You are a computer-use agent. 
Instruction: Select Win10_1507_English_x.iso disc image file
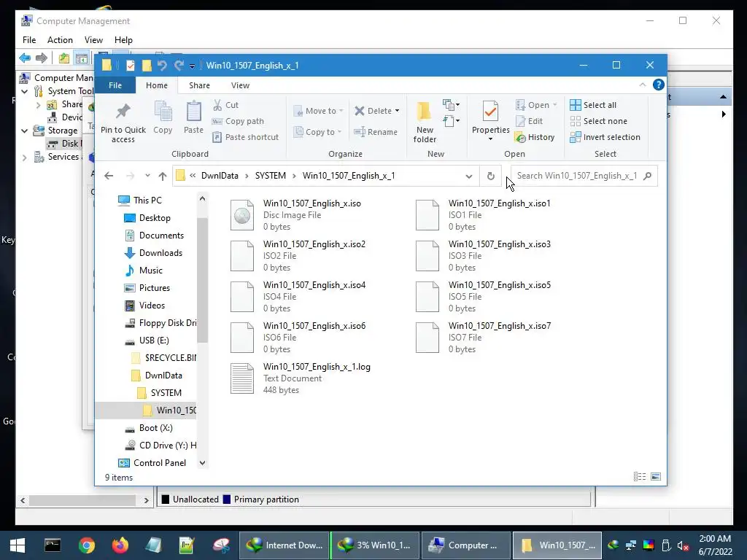tap(296, 215)
